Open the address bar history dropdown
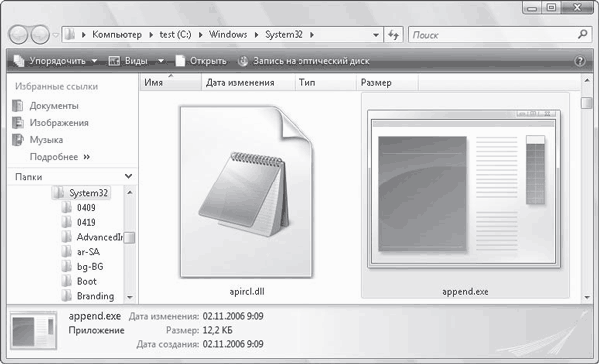599x364 pixels. tap(376, 35)
